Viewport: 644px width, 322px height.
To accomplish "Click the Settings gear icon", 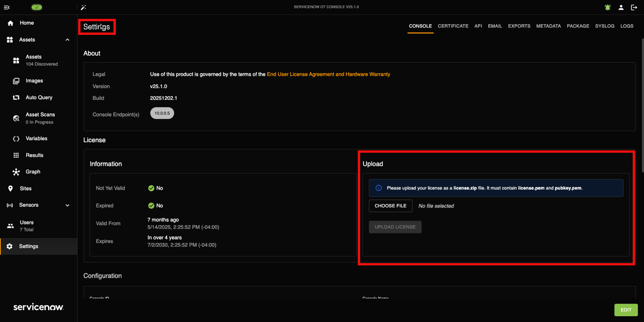I will point(9,247).
